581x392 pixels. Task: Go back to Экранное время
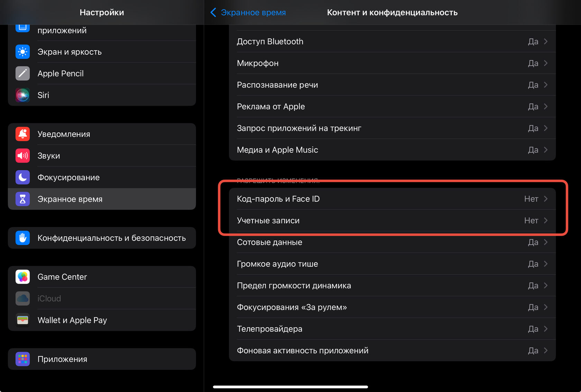tap(248, 12)
